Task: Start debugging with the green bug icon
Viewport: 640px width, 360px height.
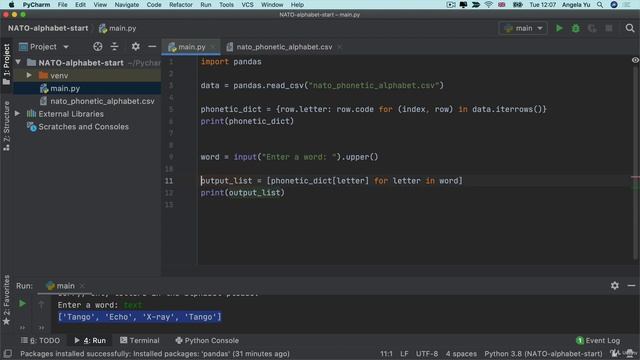Action: pos(576,28)
